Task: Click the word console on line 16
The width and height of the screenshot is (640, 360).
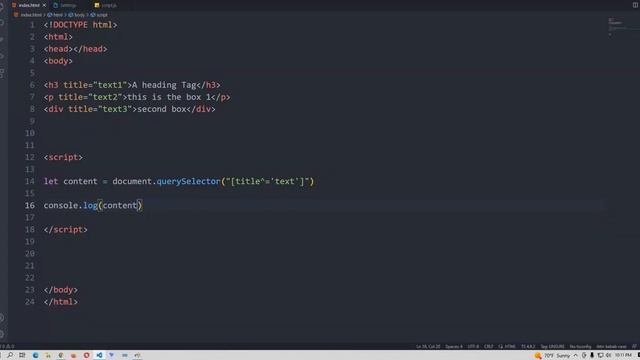Action: click(61, 205)
